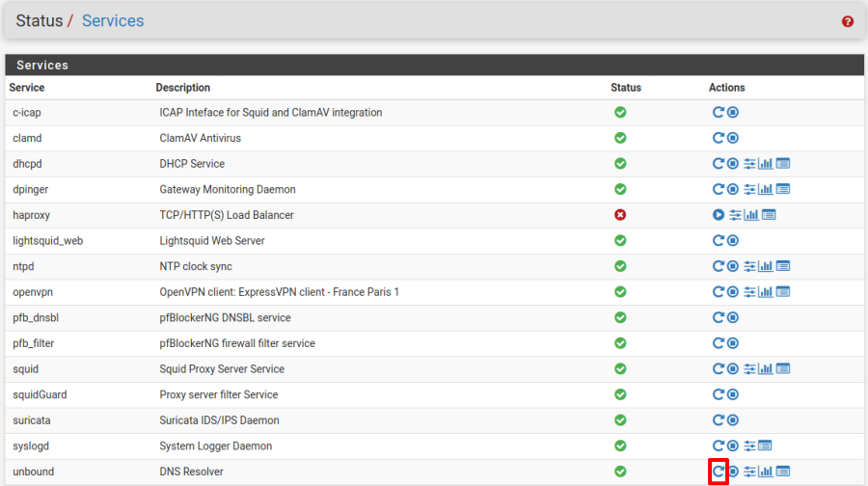Image resolution: width=868 pixels, height=486 pixels.
Task: Open unbound related settings icon
Action: 749,472
